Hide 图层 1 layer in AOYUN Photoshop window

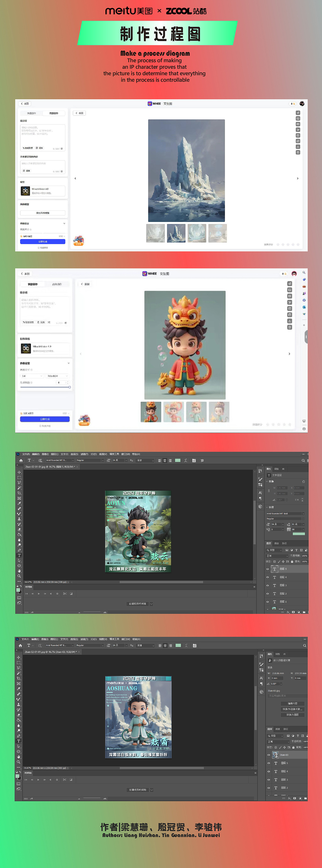(268, 602)
